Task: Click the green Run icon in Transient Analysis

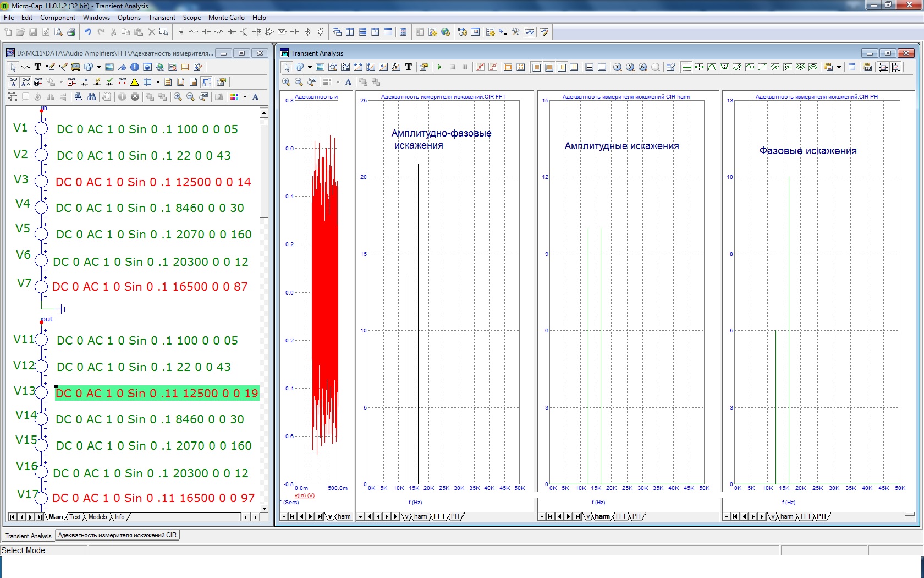Action: (x=439, y=67)
